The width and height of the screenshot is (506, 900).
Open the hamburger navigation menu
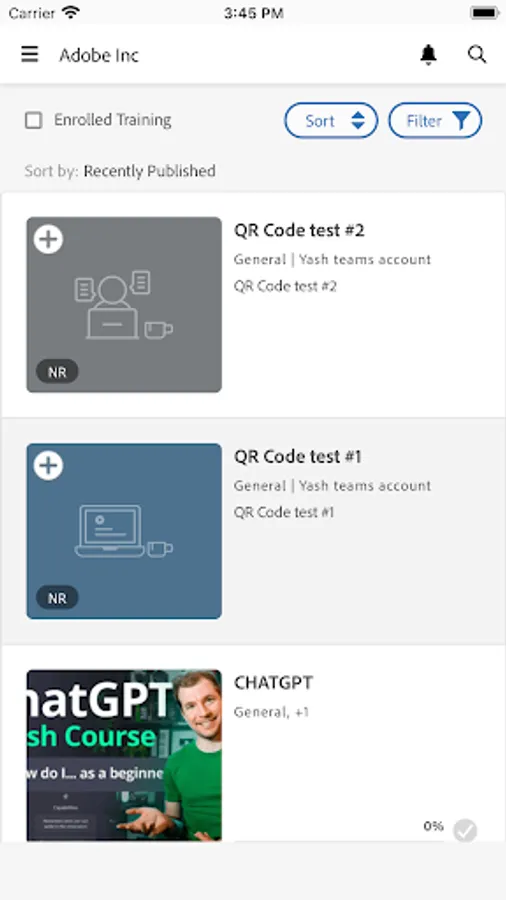click(30, 55)
